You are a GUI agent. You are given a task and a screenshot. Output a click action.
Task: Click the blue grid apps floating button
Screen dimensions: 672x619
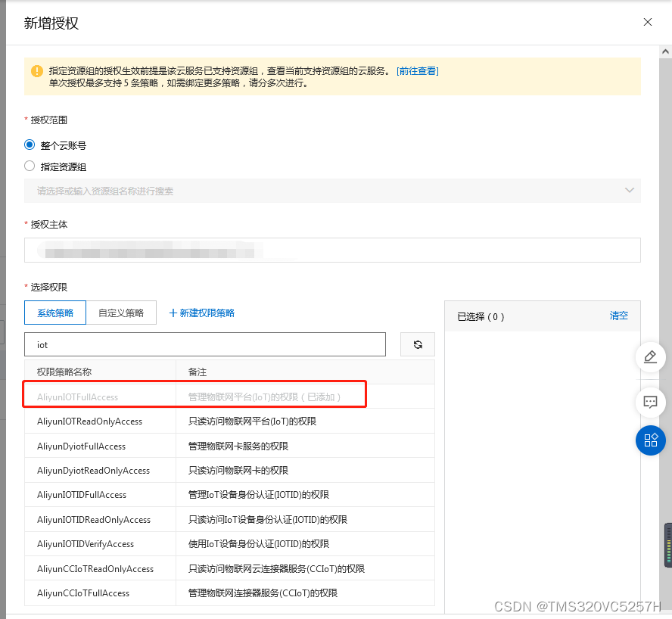click(650, 440)
